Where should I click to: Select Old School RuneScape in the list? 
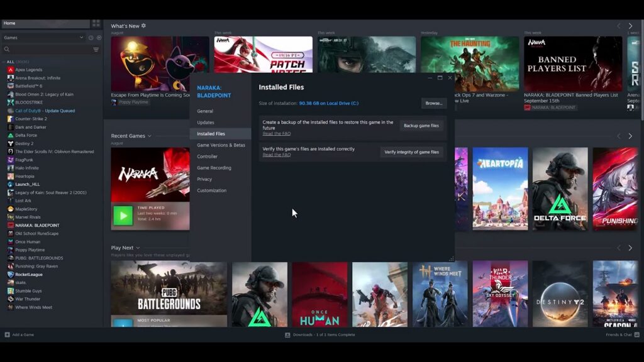point(37,234)
